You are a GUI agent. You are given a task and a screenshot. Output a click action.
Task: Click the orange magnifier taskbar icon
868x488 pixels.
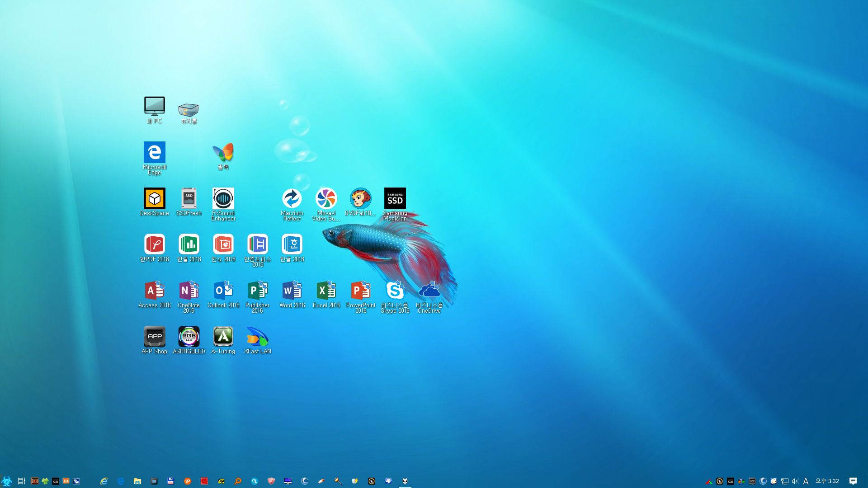click(x=238, y=481)
